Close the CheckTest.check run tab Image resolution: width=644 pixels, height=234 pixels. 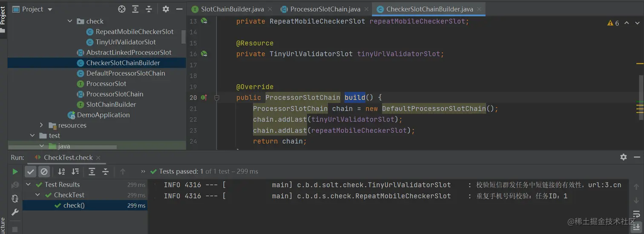99,157
